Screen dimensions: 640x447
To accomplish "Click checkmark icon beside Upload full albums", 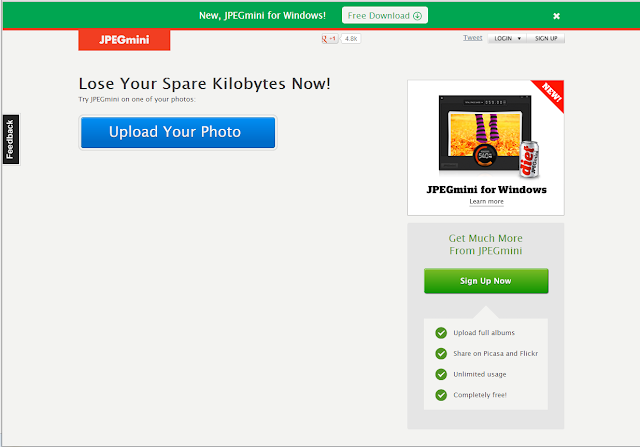I will [441, 333].
